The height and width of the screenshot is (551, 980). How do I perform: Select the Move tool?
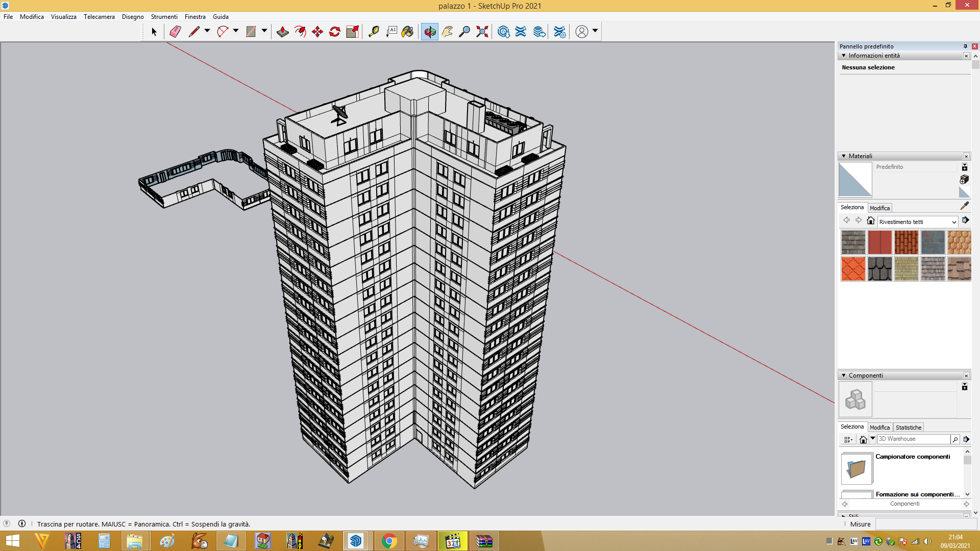pyautogui.click(x=317, y=32)
